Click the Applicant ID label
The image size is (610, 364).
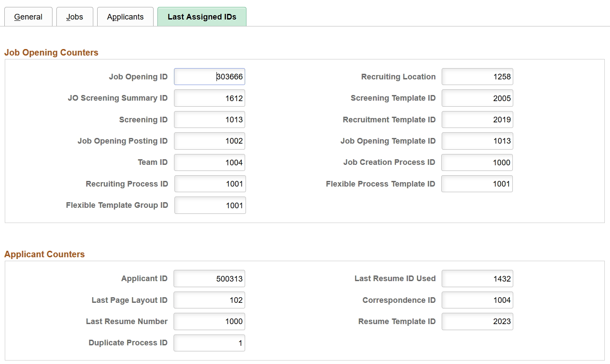point(144,279)
